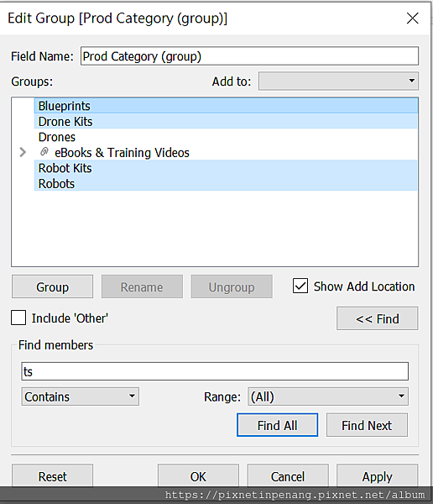Viewport: 433px width, 504px height.
Task: Select Robot Kits in the groups list
Action: 226,168
